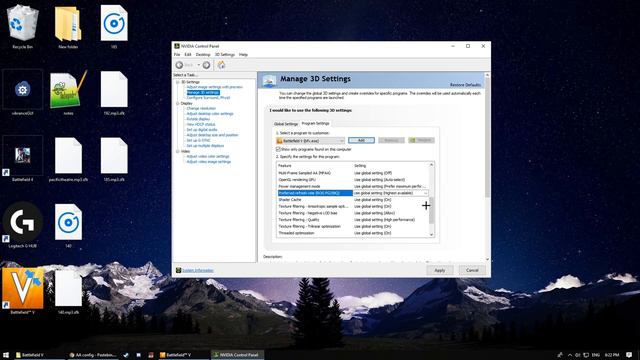
Task: Open Configure Surround, PhysX task
Action: tap(208, 98)
